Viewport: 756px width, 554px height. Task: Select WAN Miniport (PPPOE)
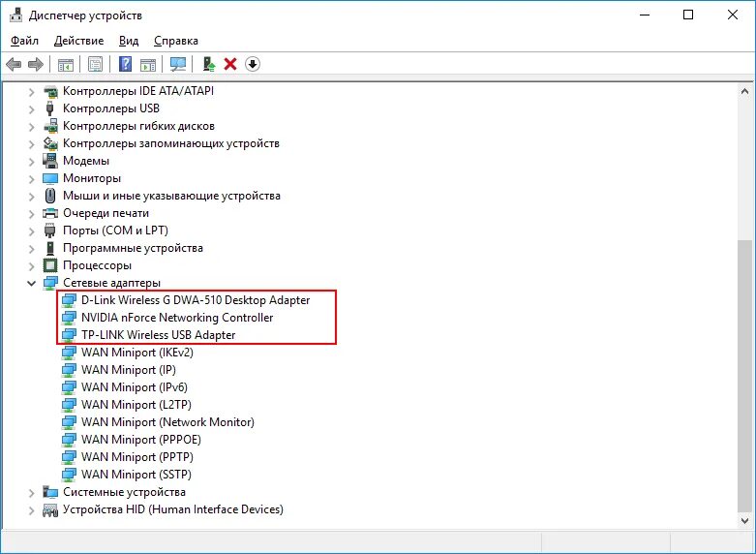[x=140, y=439]
